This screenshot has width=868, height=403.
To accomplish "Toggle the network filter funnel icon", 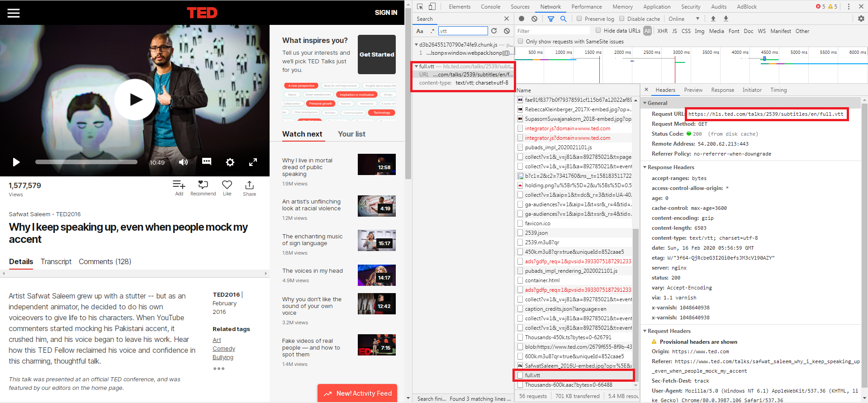I will 551,19.
